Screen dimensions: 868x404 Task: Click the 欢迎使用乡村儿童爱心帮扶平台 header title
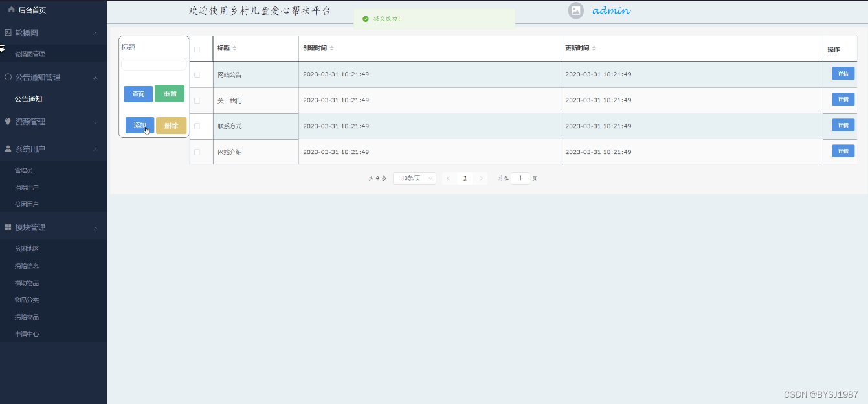(x=260, y=11)
